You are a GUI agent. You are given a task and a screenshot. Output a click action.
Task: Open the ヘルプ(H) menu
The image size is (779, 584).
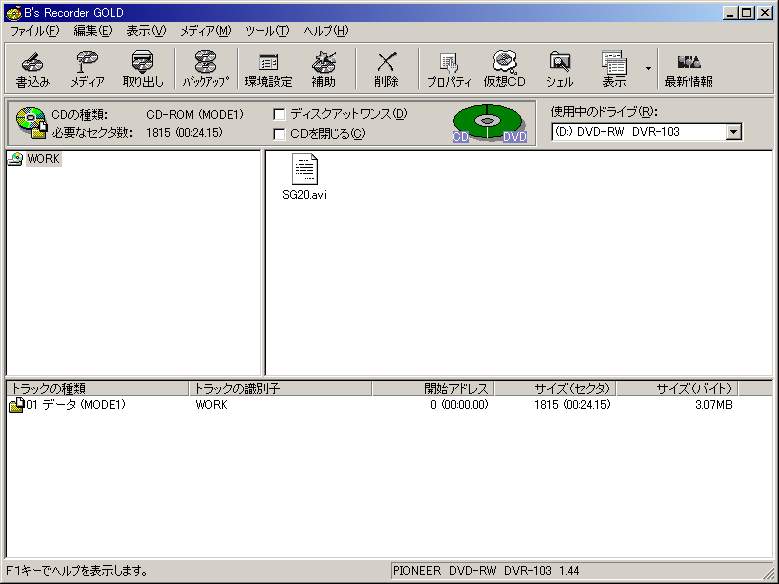click(326, 31)
